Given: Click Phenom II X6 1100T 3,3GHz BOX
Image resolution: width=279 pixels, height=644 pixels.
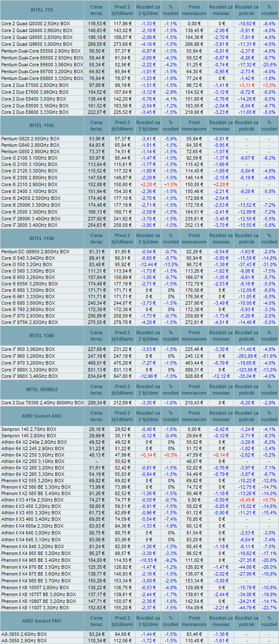Looking at the screenshot, I should (x=35, y=608).
